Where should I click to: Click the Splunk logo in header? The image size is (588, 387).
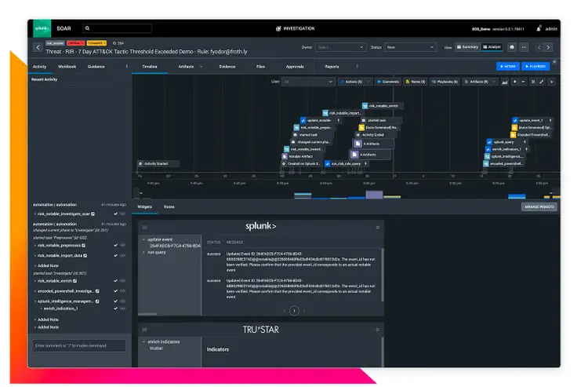point(42,28)
